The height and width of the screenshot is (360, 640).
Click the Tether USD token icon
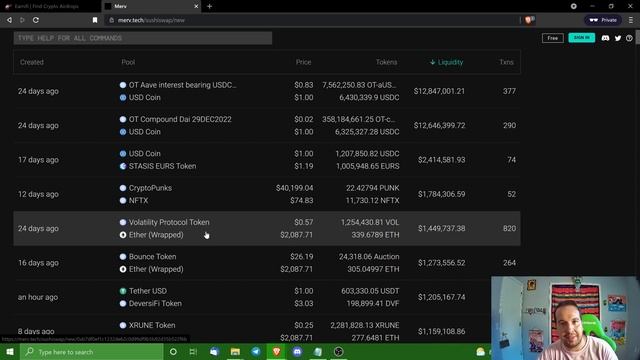click(x=123, y=291)
